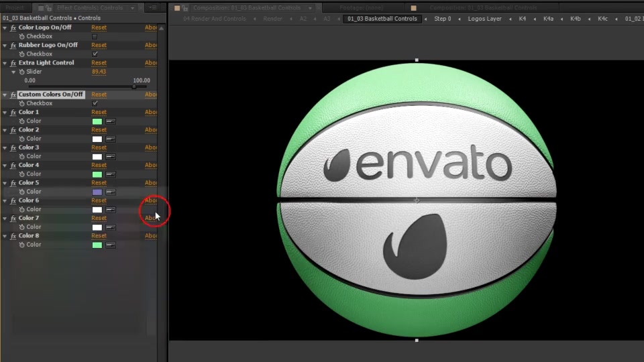Toggle fx icon of Color 1 effect
Viewport: 644px width, 362px height.
tap(13, 112)
